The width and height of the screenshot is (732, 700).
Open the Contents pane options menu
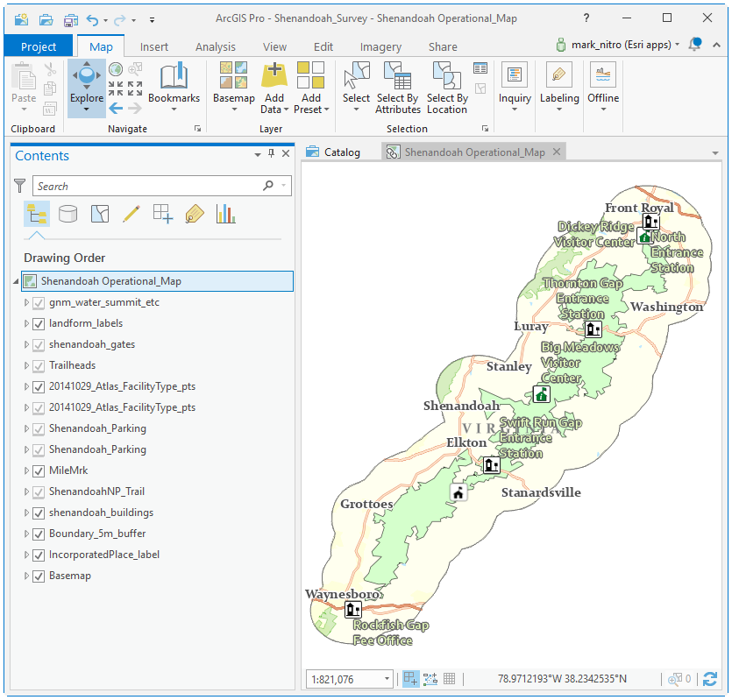[x=257, y=154]
